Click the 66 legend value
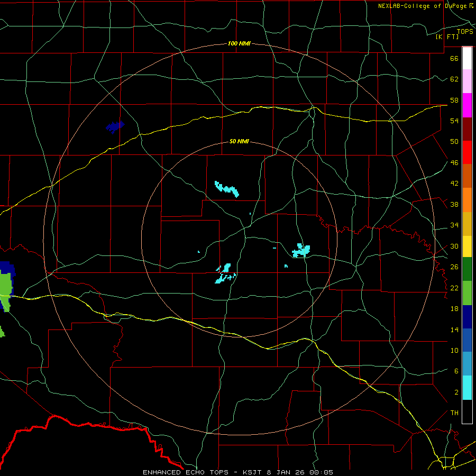 (454, 58)
